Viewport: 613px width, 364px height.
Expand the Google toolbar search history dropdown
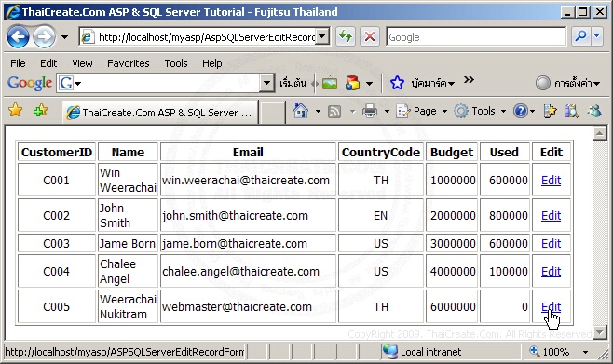(266, 83)
